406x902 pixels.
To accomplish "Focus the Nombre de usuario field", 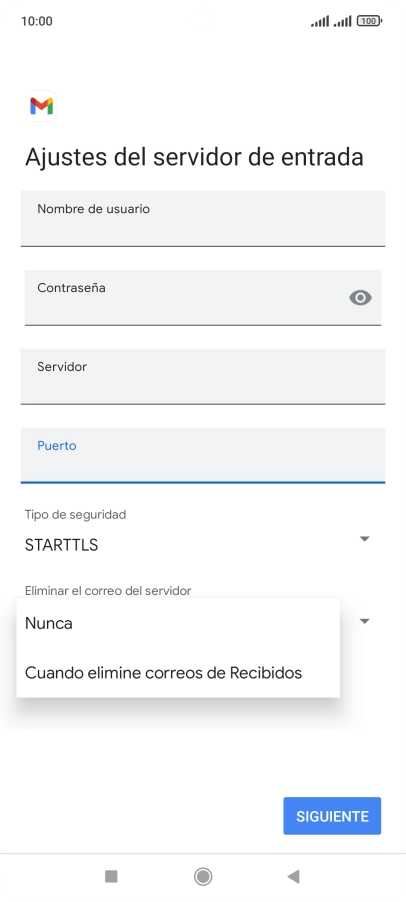I will click(x=203, y=219).
